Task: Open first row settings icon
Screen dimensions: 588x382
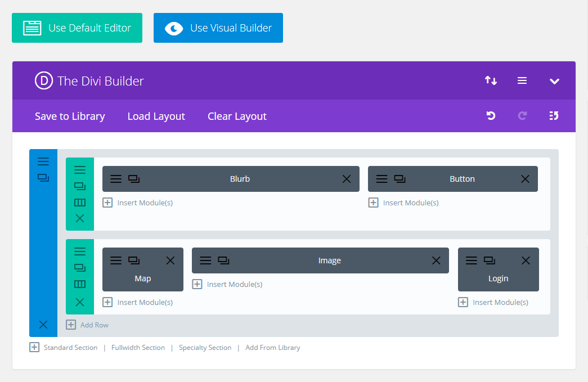Action: coord(80,170)
